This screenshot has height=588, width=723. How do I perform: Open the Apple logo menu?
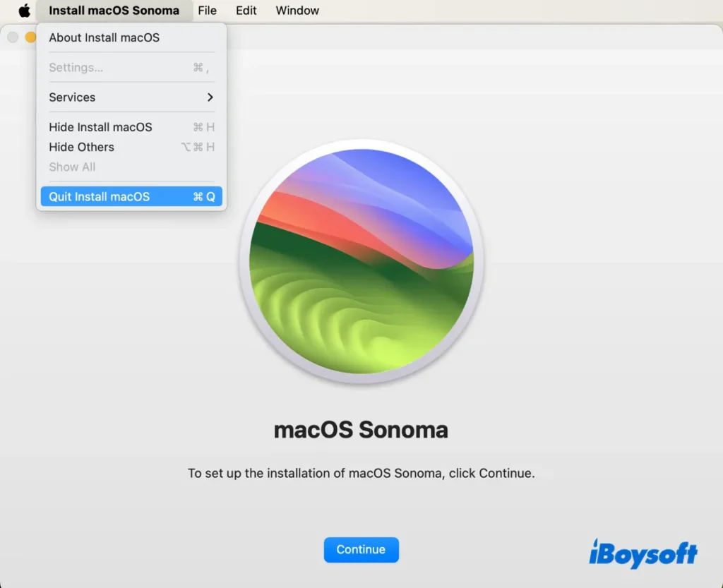pyautogui.click(x=25, y=10)
